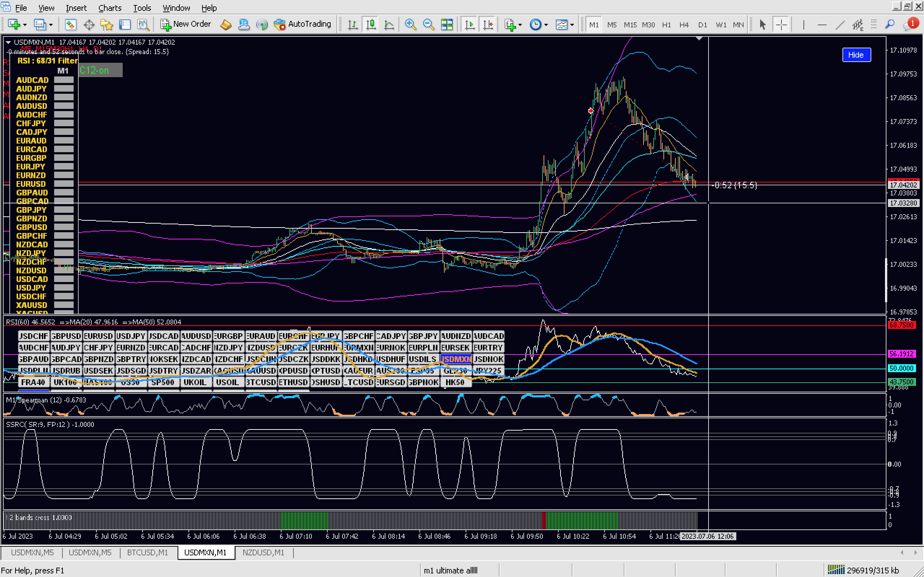Toggle the Chart Shift button
The image size is (924, 577).
pyautogui.click(x=488, y=25)
